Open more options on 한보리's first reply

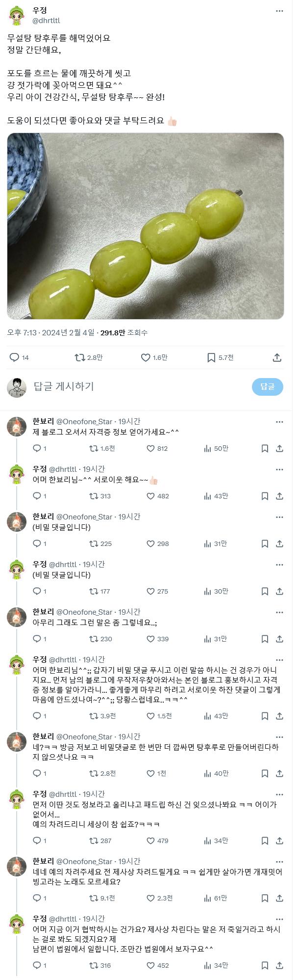pyautogui.click(x=279, y=422)
